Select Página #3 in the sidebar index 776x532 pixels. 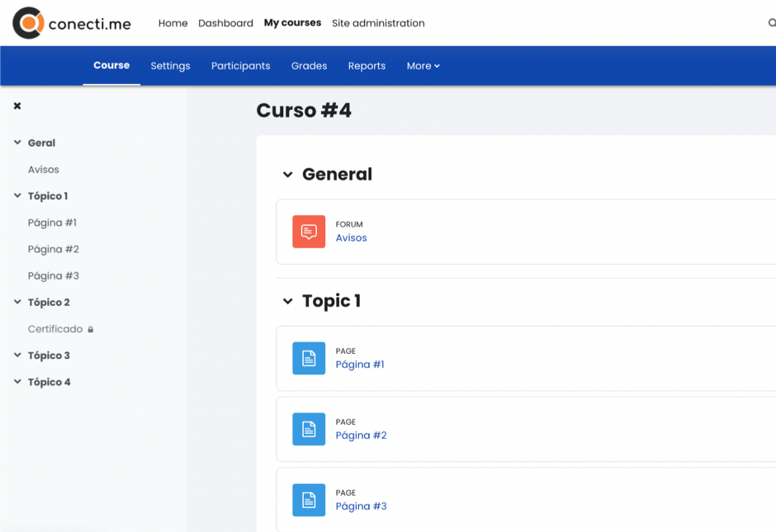54,276
